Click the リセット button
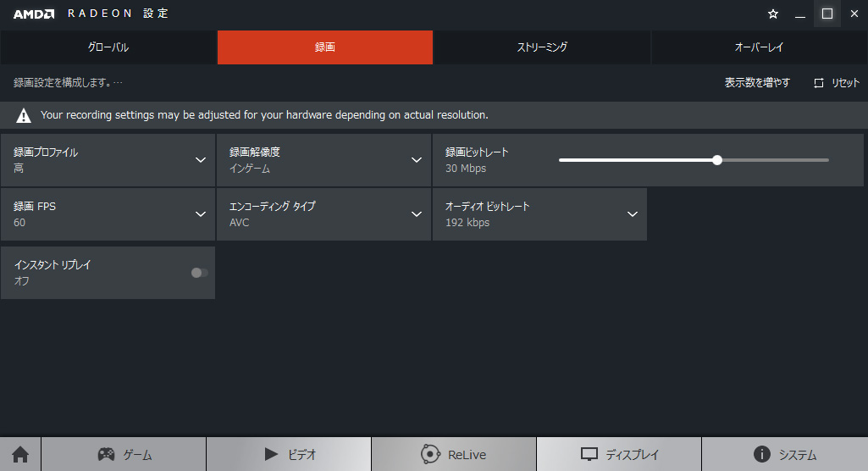Screen dimensions: 868x471 point(837,83)
